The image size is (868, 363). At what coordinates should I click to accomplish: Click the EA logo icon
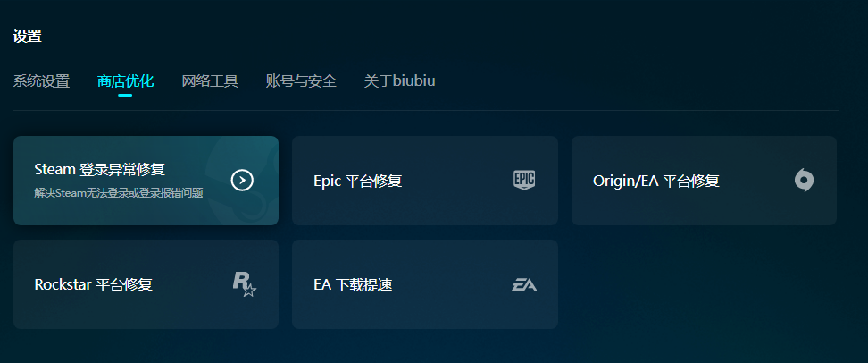click(x=524, y=285)
